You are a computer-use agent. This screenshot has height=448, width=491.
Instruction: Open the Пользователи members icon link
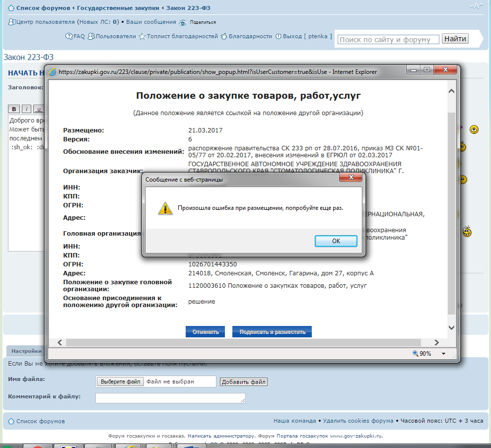(x=92, y=36)
